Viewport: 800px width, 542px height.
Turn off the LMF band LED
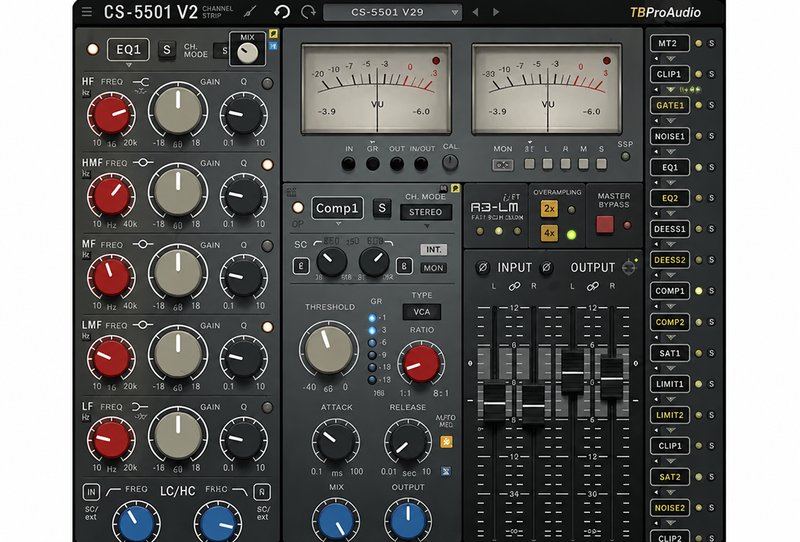click(x=267, y=327)
